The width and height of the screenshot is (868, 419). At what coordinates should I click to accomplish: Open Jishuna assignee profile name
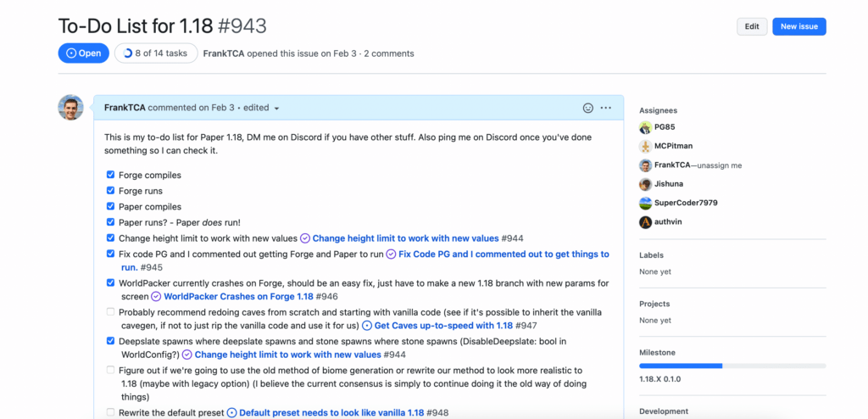coord(670,184)
